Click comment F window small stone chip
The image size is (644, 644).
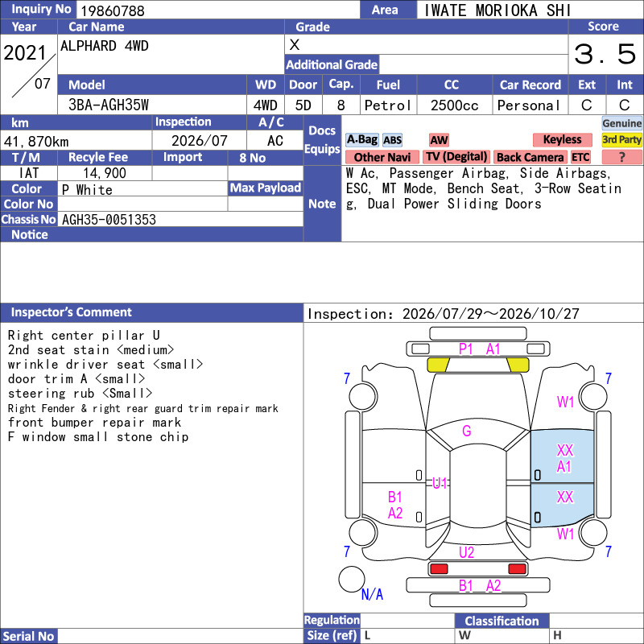[98, 436]
